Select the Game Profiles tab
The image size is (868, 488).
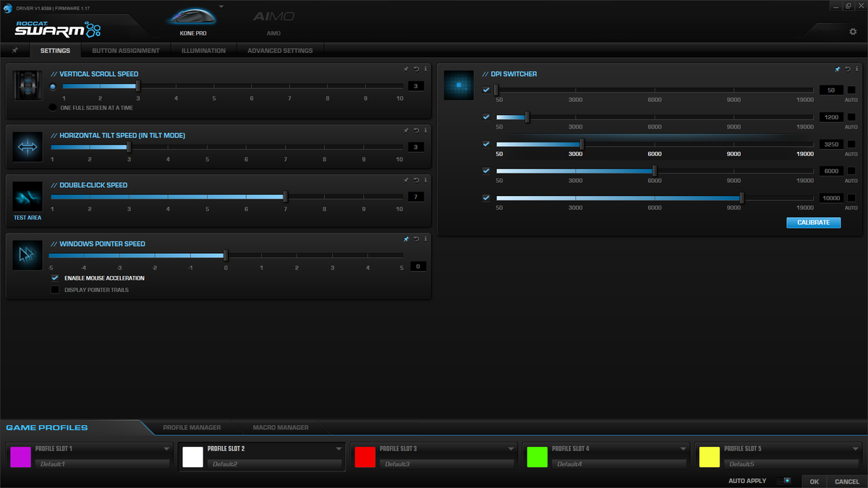47,427
